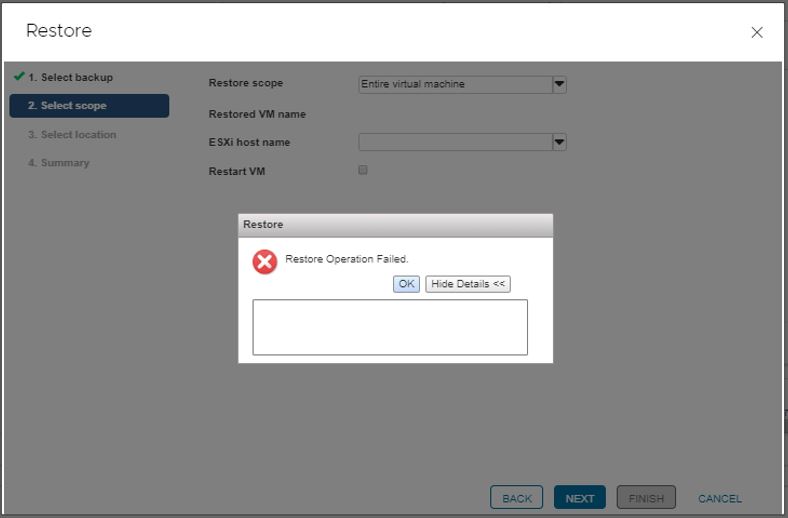Enable the Restart VM checkbox

363,171
